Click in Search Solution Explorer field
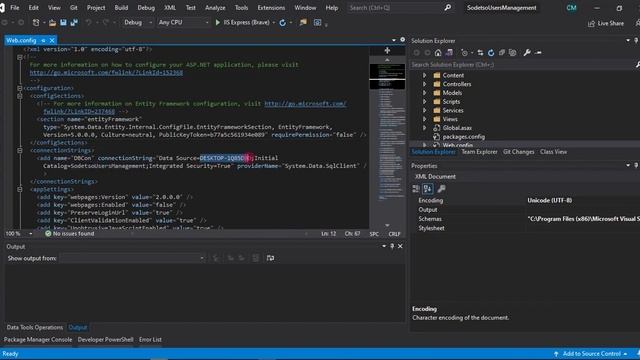 [x=522, y=64]
